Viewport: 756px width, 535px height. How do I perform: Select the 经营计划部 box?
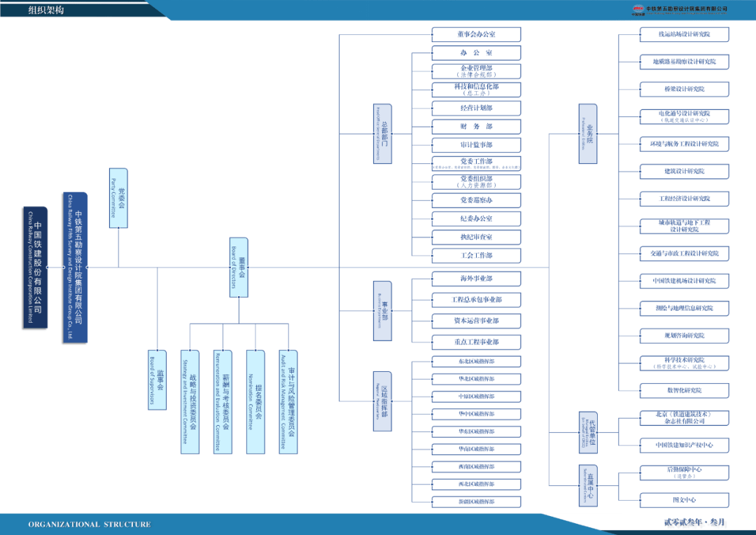pos(477,108)
